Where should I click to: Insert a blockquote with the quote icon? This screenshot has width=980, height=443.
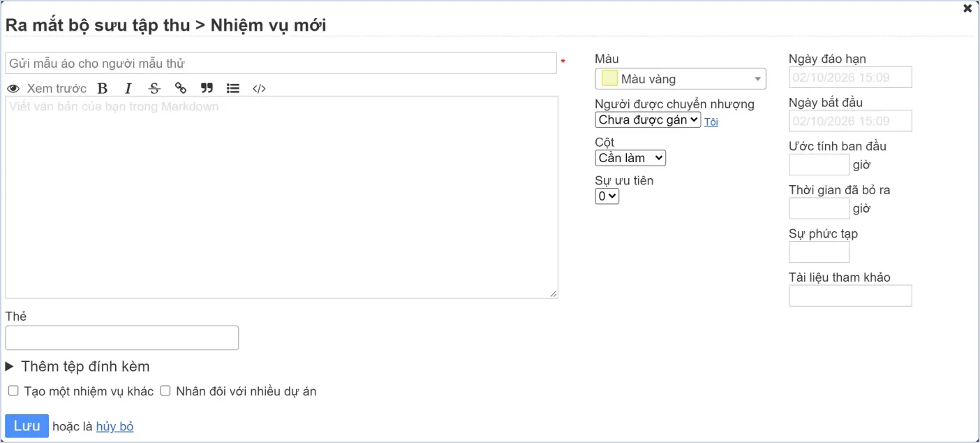click(x=207, y=88)
